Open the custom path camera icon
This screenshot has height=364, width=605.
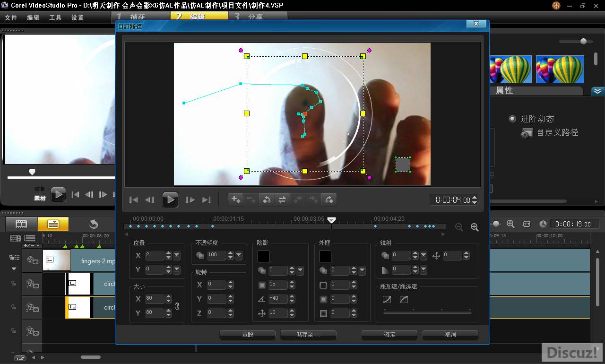pos(527,134)
